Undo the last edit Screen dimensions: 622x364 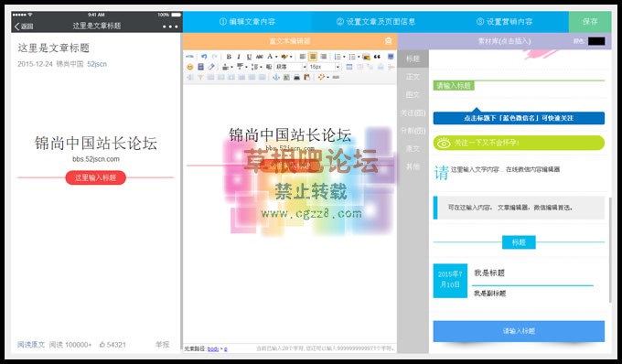(x=204, y=57)
